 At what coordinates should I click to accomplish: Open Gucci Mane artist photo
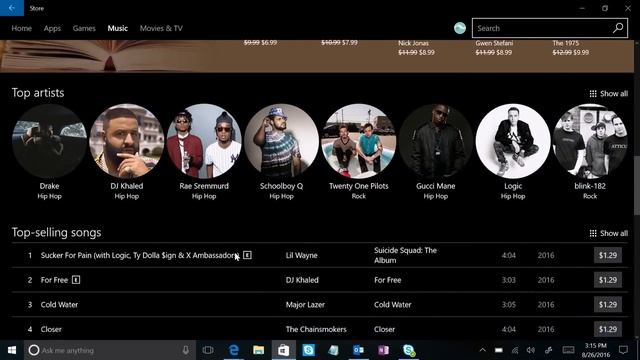(x=436, y=141)
